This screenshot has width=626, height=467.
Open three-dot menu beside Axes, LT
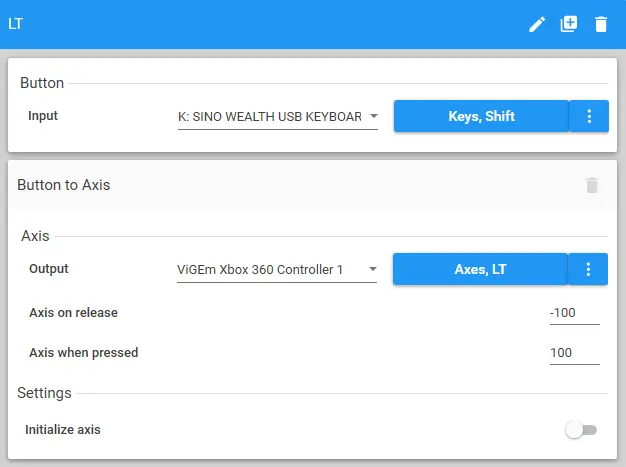coord(588,269)
